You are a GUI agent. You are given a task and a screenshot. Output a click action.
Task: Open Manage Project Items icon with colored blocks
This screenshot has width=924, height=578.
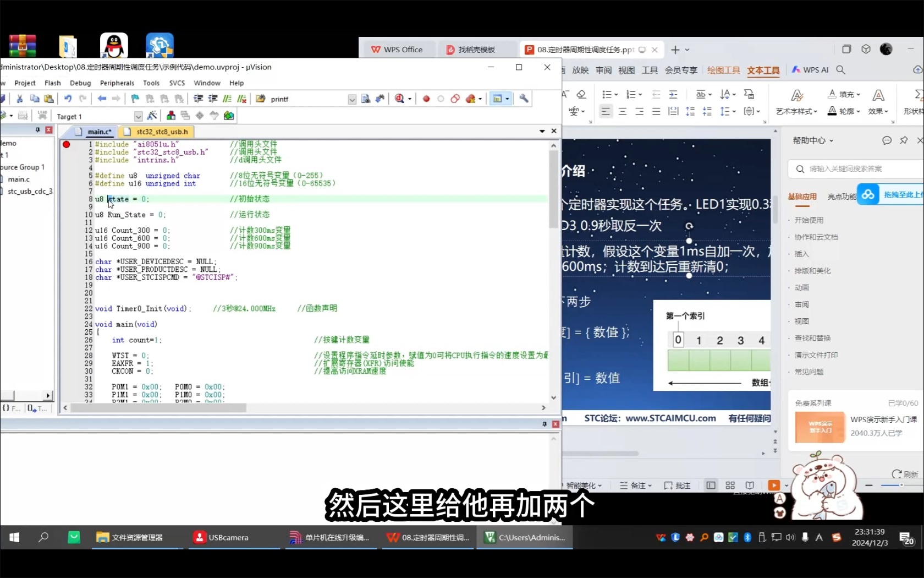pyautogui.click(x=171, y=116)
